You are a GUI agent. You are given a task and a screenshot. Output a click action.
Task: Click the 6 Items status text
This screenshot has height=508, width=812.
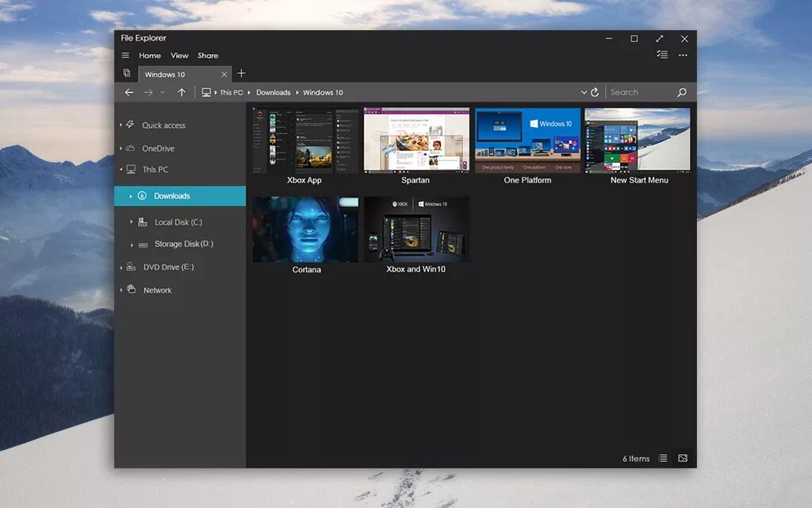(636, 459)
